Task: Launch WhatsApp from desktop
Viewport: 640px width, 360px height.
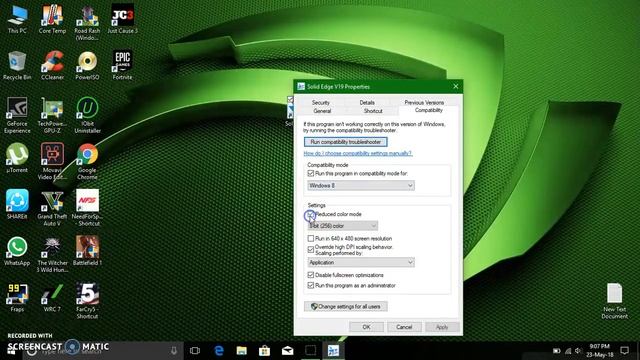Action: (17, 251)
